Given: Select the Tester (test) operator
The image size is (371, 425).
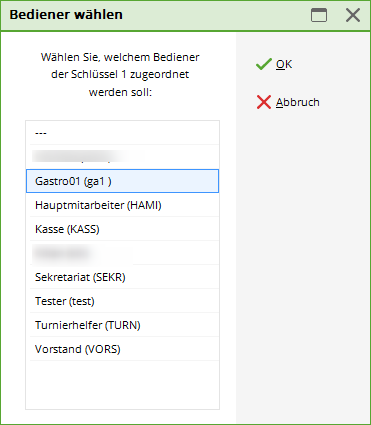Looking at the screenshot, I should click(122, 301).
